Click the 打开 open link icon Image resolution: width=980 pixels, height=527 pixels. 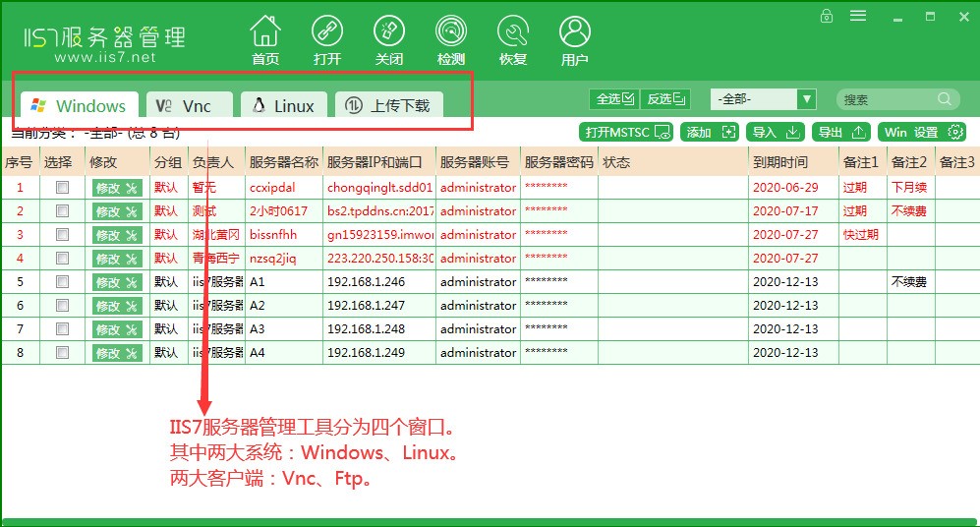pyautogui.click(x=327, y=32)
